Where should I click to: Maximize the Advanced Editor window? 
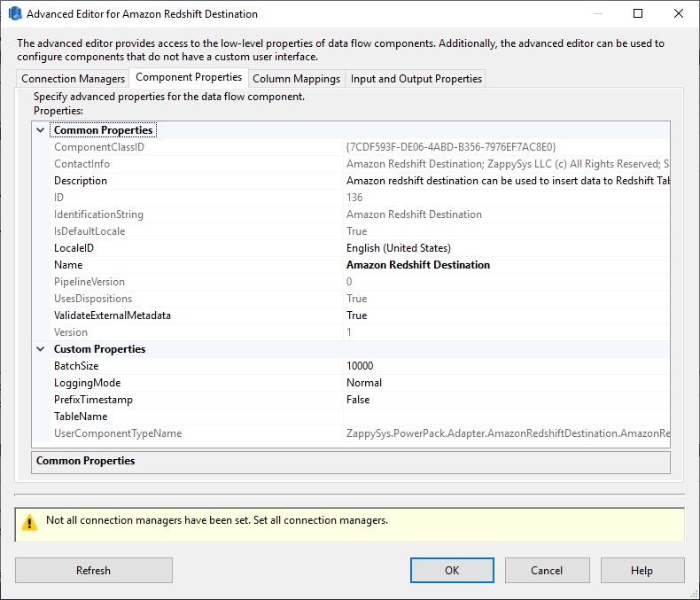coord(638,13)
